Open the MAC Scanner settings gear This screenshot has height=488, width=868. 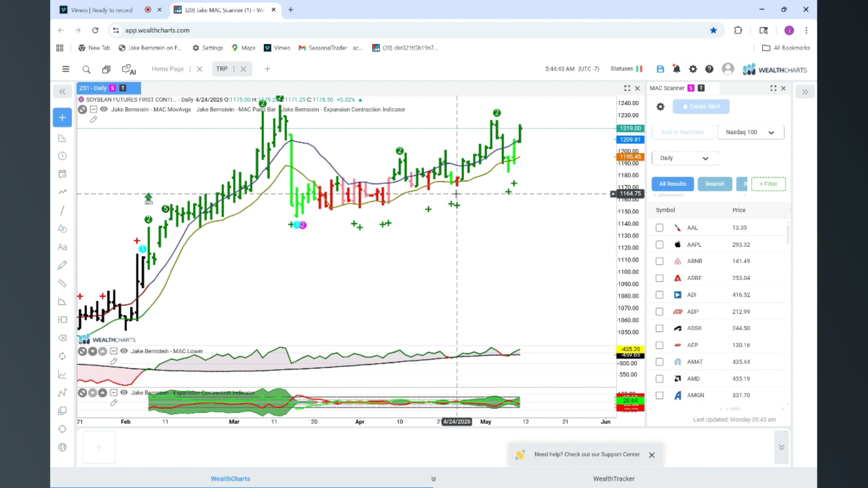pos(660,107)
